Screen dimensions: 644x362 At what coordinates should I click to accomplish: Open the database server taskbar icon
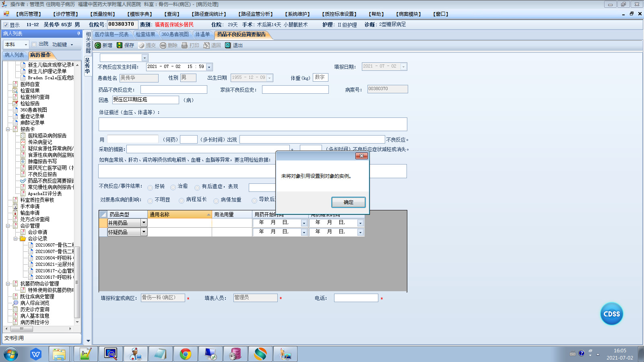coord(235,354)
